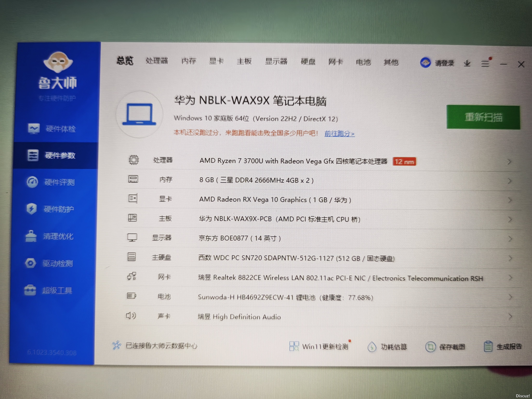
Task: Switch to the 显卡 tab
Action: (x=217, y=61)
